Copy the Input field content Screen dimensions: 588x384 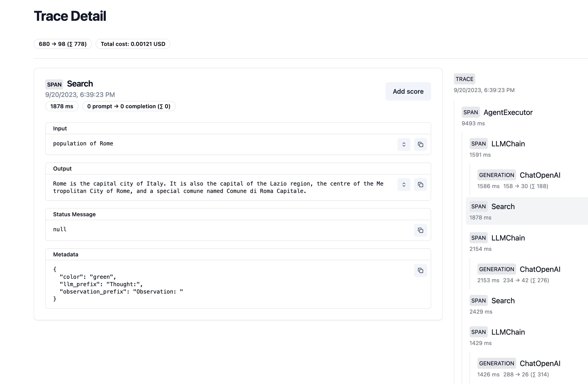click(420, 144)
